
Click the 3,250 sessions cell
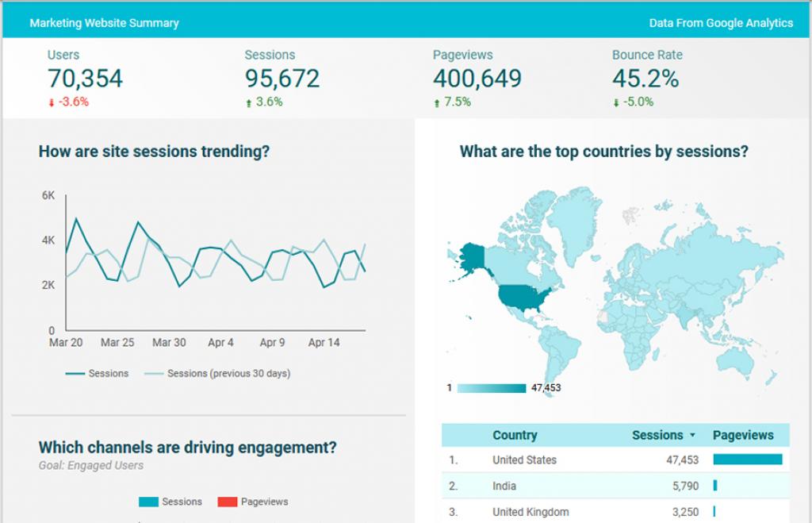686,512
